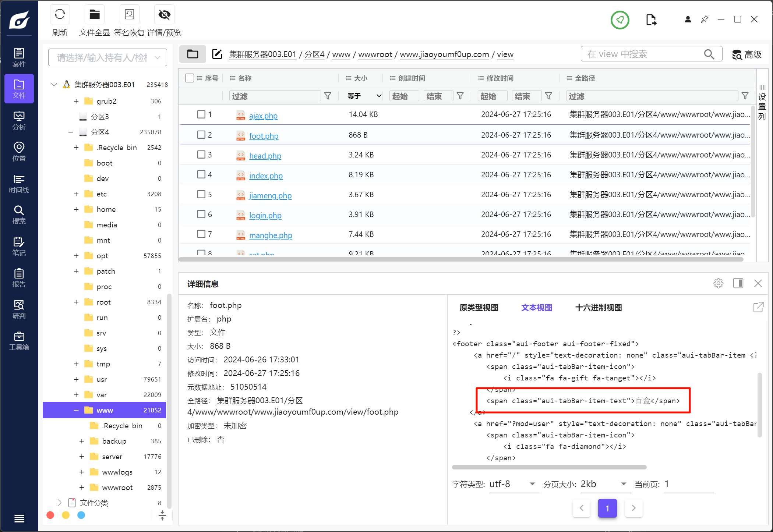
Task: Open the 工具箱 toolbox sidebar icon
Action: [19, 341]
